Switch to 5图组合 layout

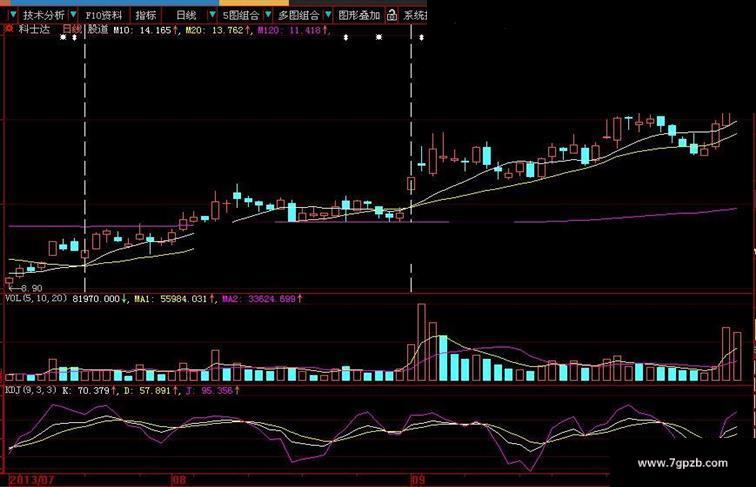[x=241, y=15]
